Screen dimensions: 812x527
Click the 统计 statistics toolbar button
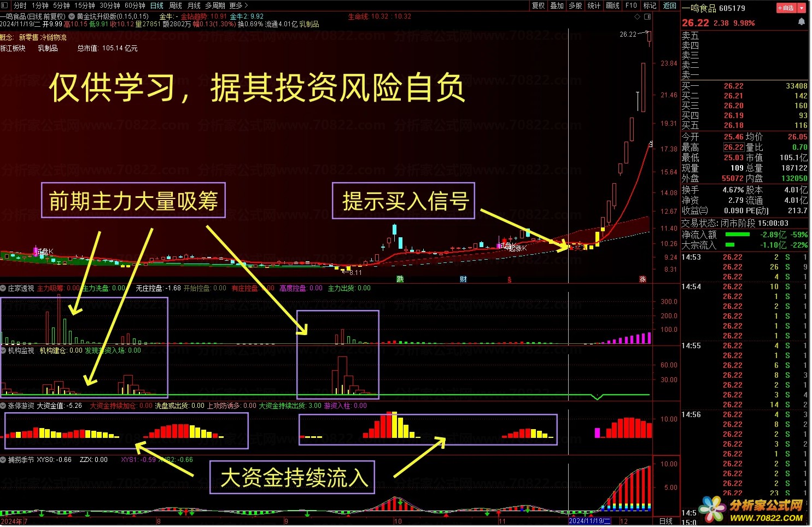tap(594, 5)
